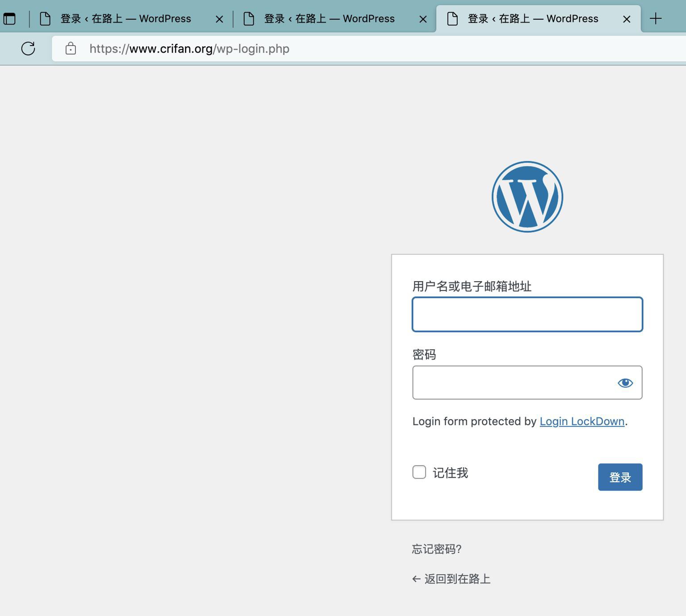Click the 用户名或电子邮箱地址 label

(472, 286)
